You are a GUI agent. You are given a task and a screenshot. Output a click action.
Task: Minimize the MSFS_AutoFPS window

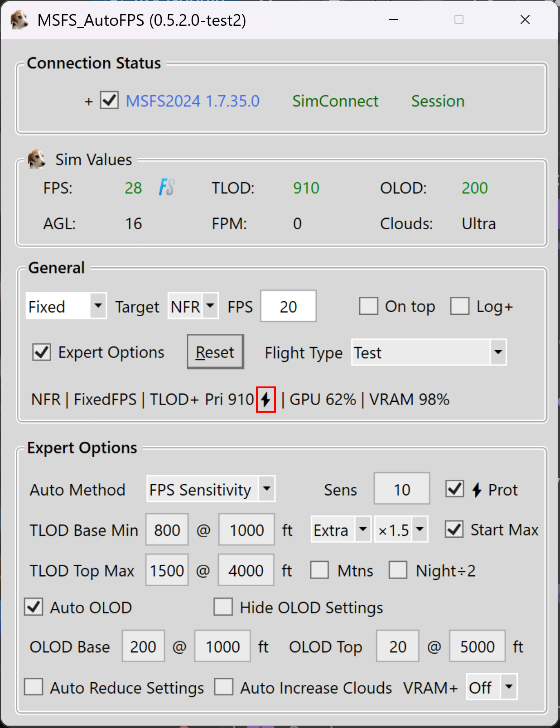(394, 19)
